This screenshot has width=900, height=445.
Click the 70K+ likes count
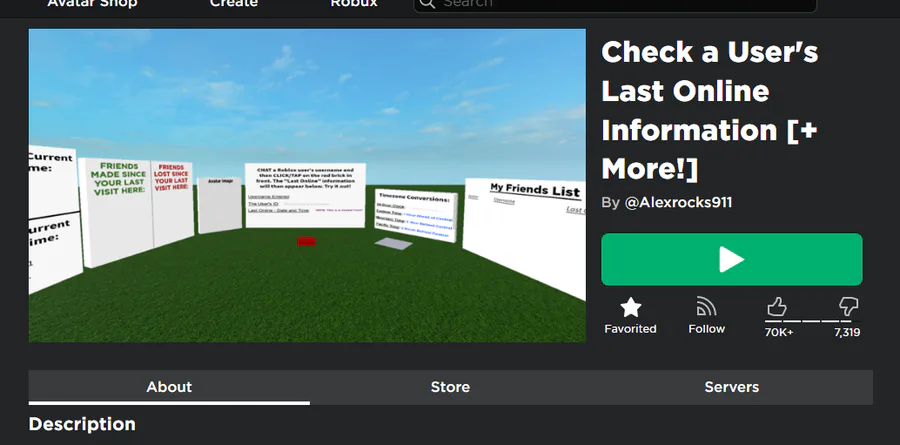[779, 332]
